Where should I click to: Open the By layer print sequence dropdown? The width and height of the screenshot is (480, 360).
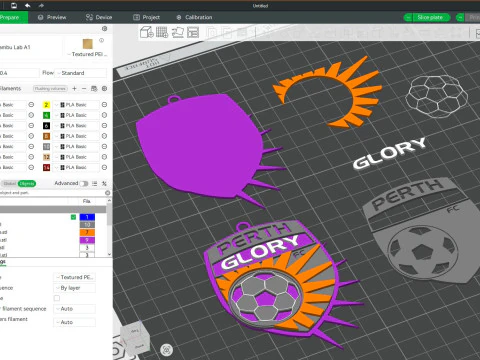click(74, 288)
